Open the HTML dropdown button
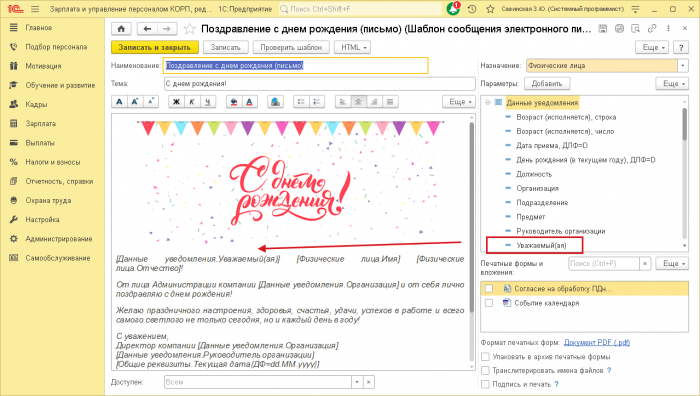700x396 pixels. (353, 47)
